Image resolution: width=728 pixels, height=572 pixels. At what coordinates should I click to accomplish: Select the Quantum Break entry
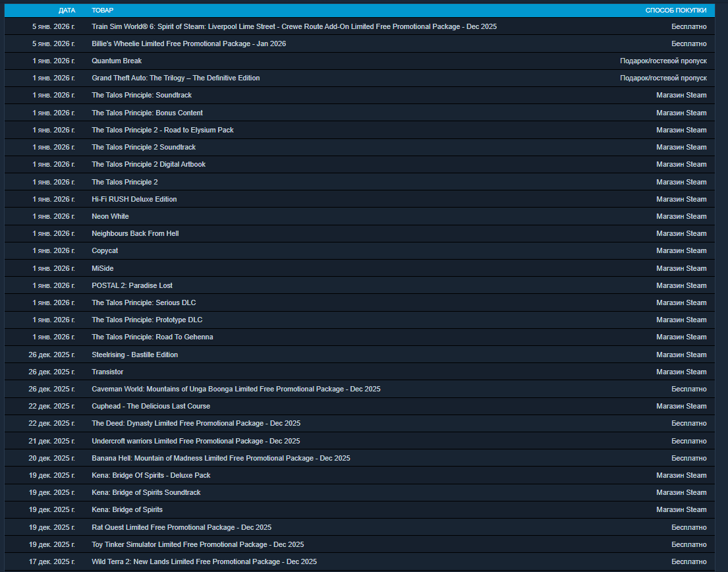click(360, 61)
